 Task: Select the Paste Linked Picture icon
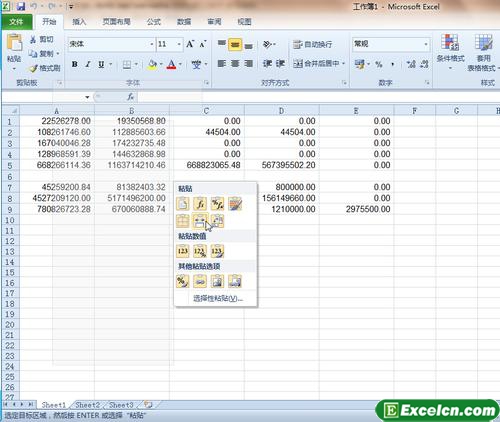click(235, 281)
